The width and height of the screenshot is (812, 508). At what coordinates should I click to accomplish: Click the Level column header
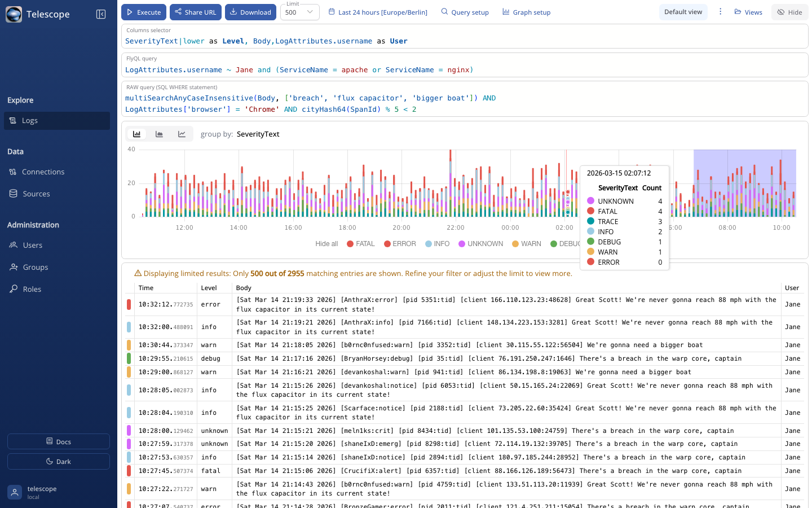209,288
